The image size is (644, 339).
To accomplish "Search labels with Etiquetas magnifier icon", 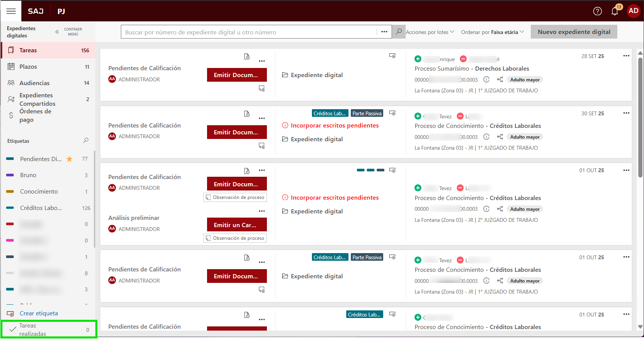I will tap(86, 140).
